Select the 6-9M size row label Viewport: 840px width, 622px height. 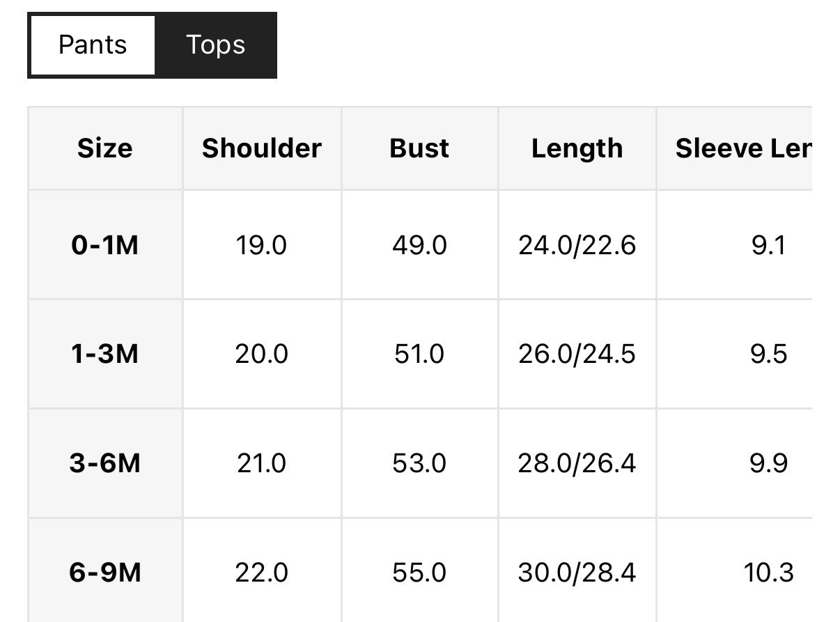click(x=105, y=573)
